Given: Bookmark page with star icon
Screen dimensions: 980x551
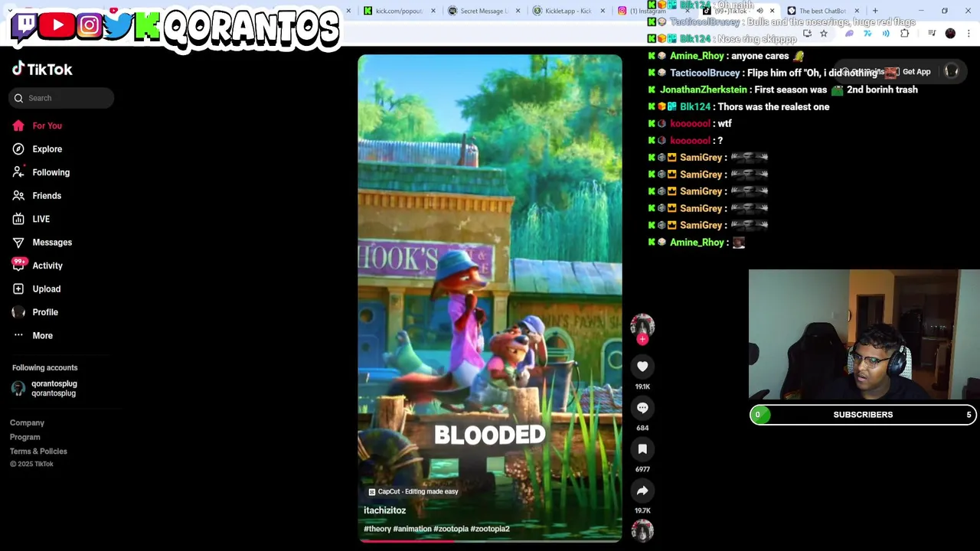Looking at the screenshot, I should (824, 34).
